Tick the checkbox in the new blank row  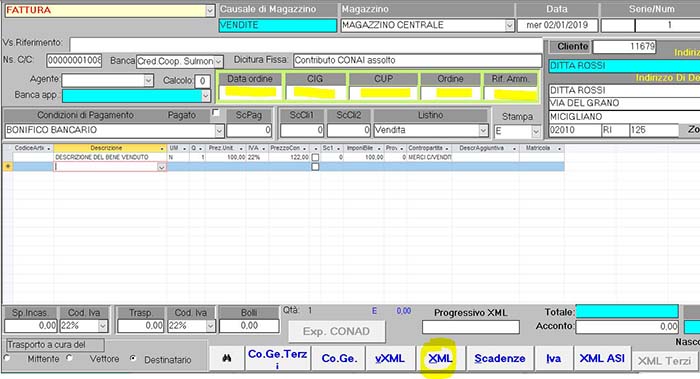[x=315, y=167]
